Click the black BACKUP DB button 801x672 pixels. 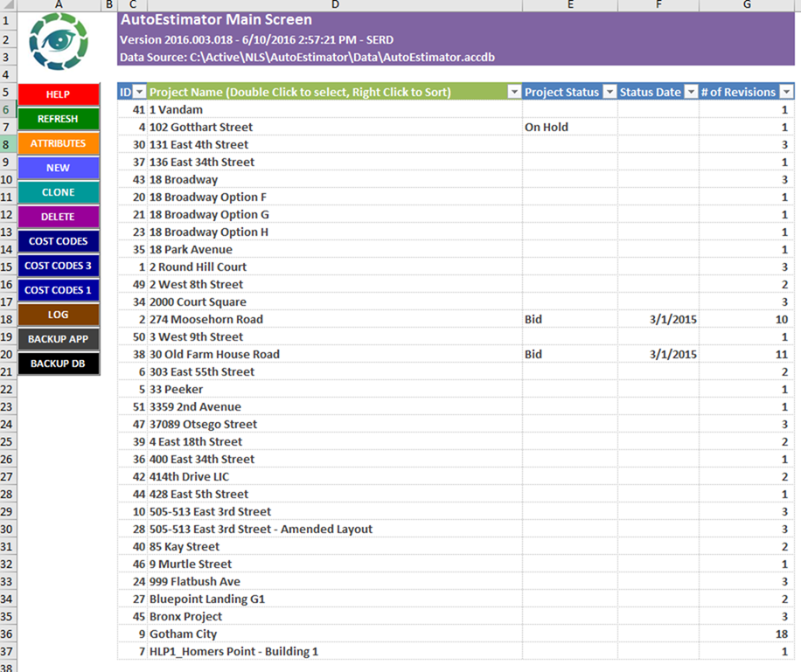(x=59, y=364)
